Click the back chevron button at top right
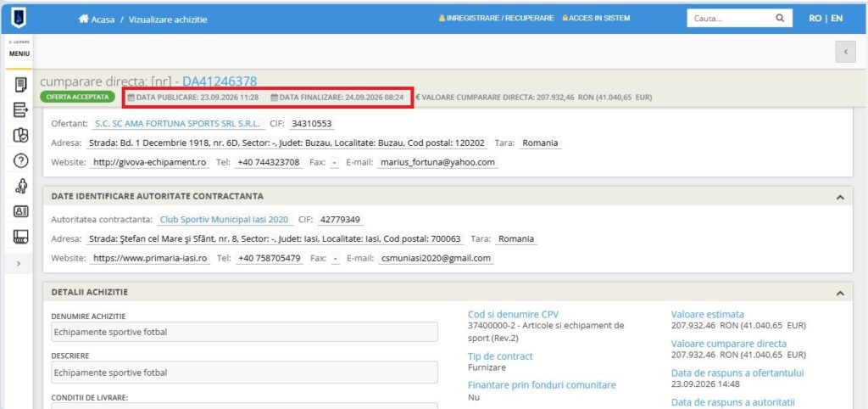 coord(845,52)
